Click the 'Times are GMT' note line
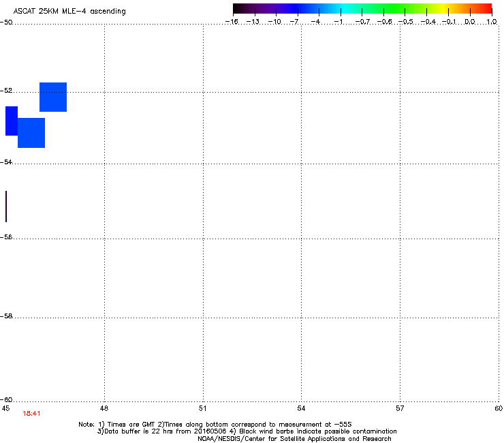Viewport: 504px width, 443px height. pos(215,425)
